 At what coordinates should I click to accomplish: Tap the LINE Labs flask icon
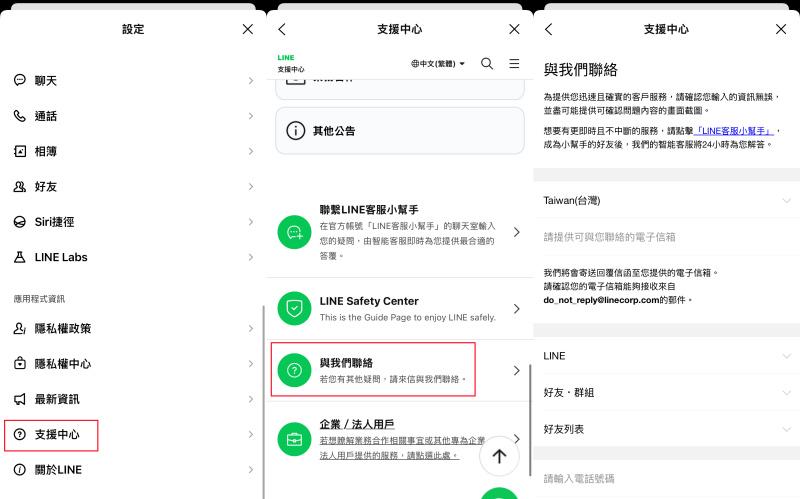coord(19,257)
